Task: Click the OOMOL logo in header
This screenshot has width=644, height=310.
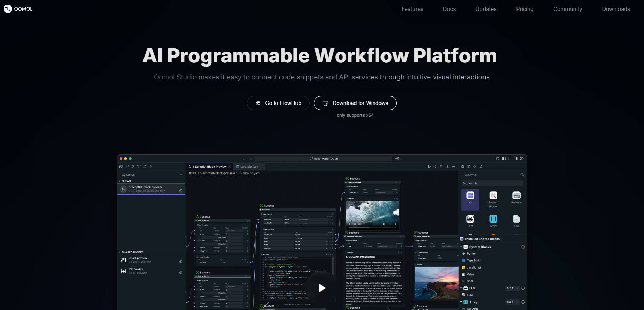Action: [18, 9]
